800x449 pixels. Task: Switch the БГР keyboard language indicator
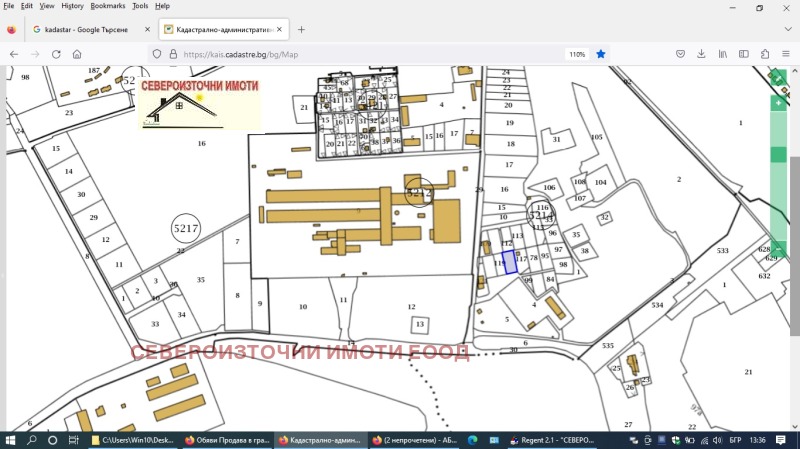tap(735, 440)
